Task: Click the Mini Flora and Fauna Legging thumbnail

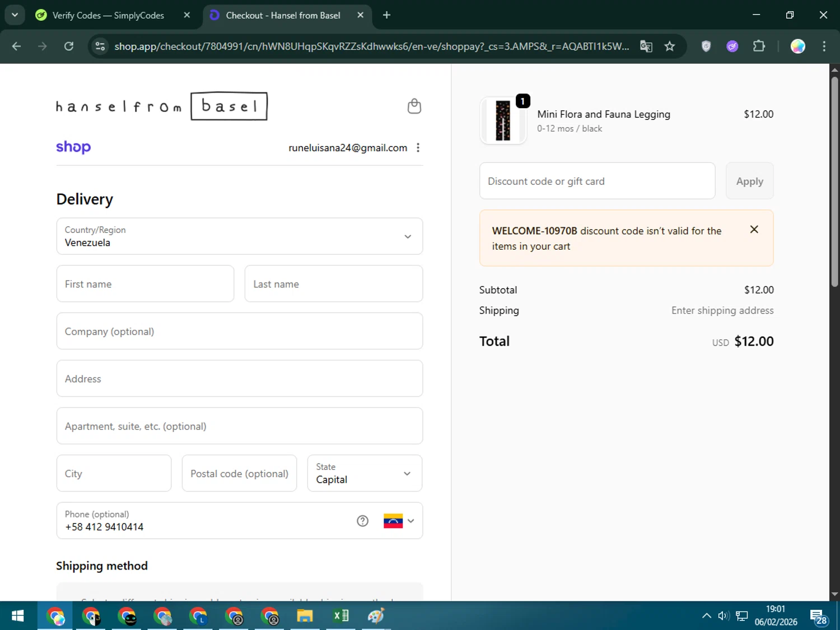Action: (x=503, y=120)
